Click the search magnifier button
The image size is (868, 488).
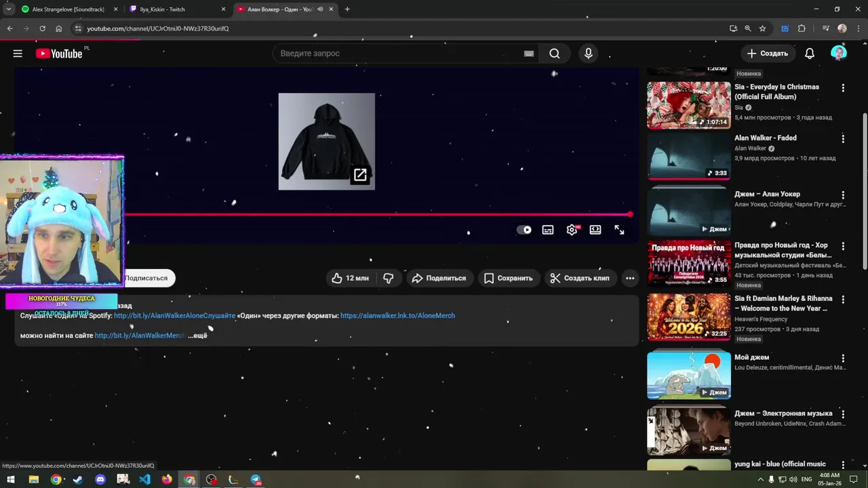(x=555, y=54)
